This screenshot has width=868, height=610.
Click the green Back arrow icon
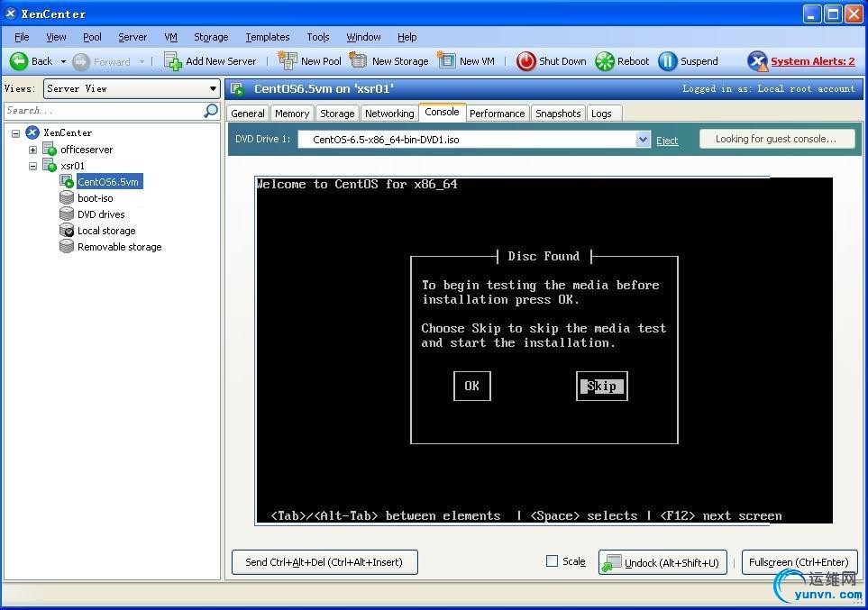(19, 61)
